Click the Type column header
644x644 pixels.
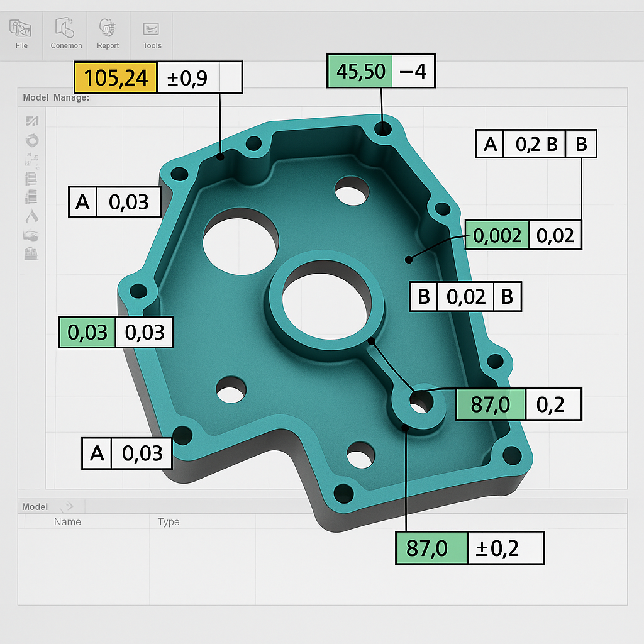[x=169, y=521]
